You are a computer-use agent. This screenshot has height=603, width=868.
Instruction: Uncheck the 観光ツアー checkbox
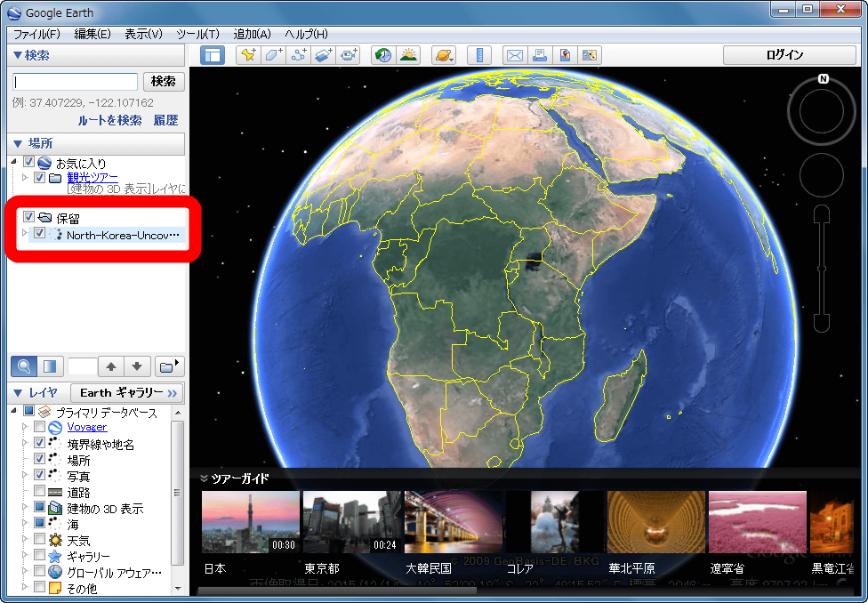(x=39, y=178)
